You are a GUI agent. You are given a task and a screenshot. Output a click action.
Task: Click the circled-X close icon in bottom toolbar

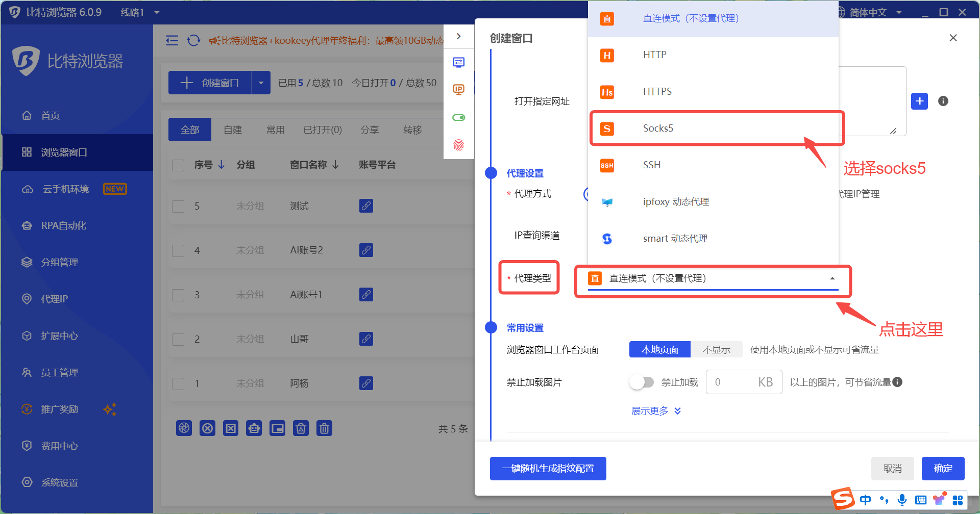(x=207, y=428)
